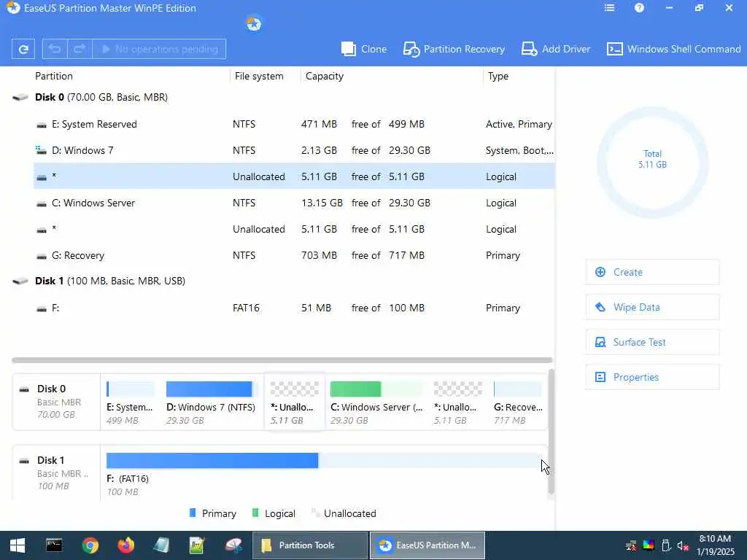Switch to Partition Tools taskbar window
The height and width of the screenshot is (560, 747).
pos(309,545)
